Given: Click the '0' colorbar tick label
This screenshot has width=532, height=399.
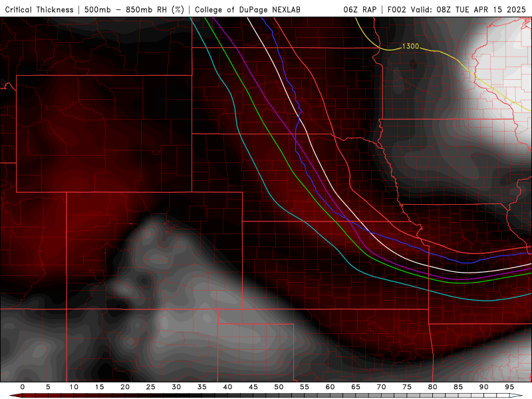Looking at the screenshot, I should (23, 387).
